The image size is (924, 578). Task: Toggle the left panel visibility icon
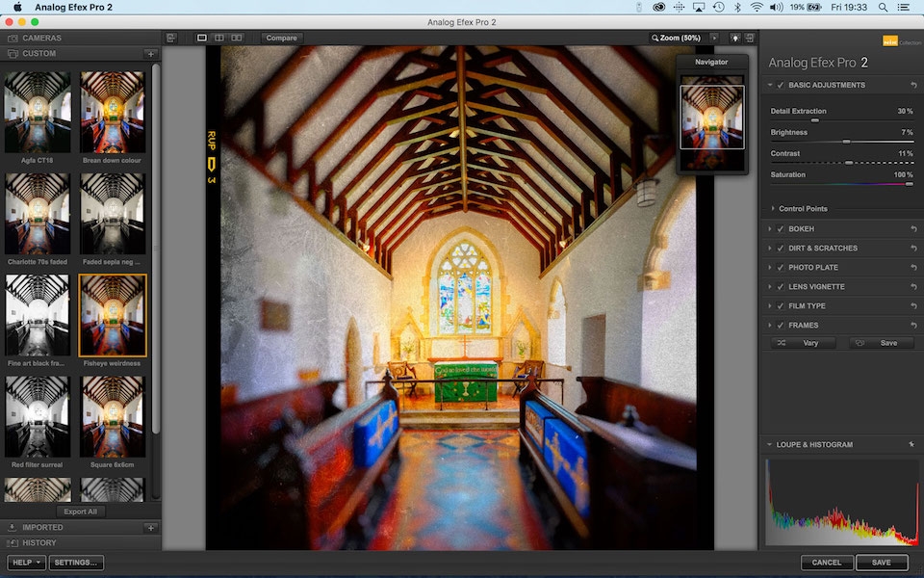[x=171, y=38]
